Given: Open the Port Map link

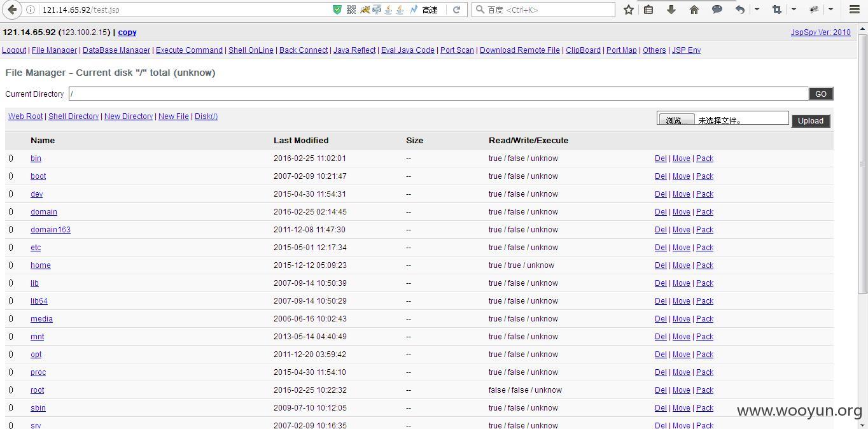Looking at the screenshot, I should [x=621, y=50].
